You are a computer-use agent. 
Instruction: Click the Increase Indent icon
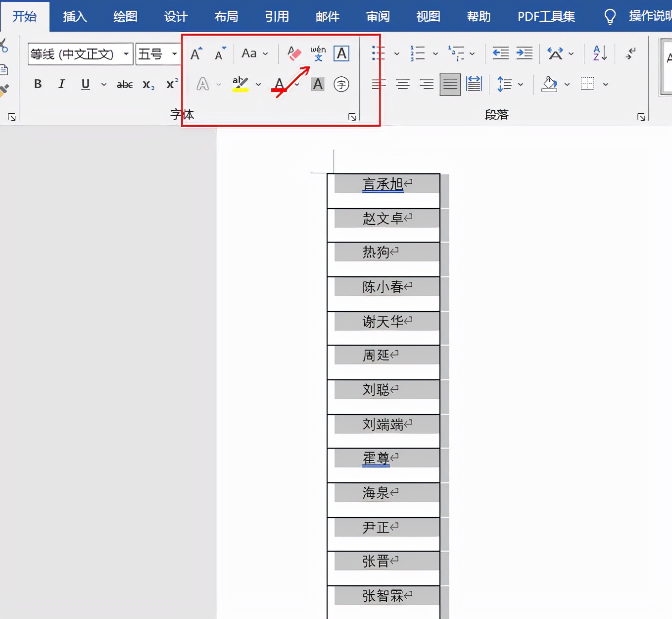click(x=525, y=53)
